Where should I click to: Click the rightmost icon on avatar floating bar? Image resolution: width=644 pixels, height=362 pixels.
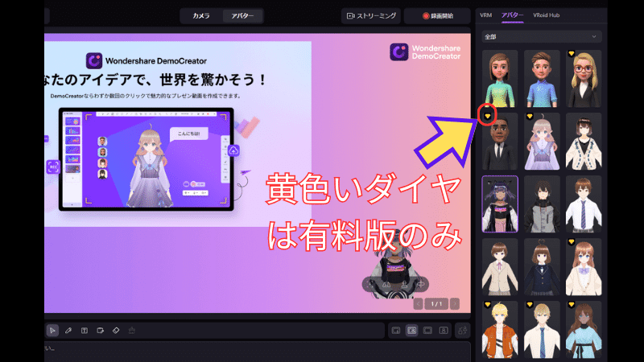tap(421, 284)
